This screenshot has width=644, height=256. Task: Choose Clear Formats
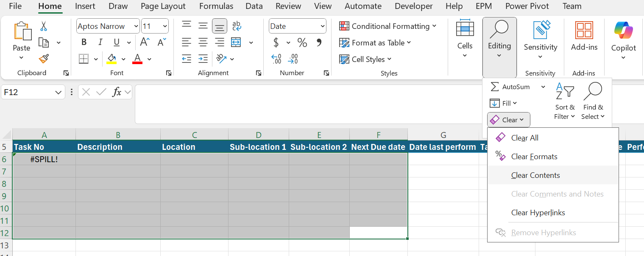tap(553, 157)
